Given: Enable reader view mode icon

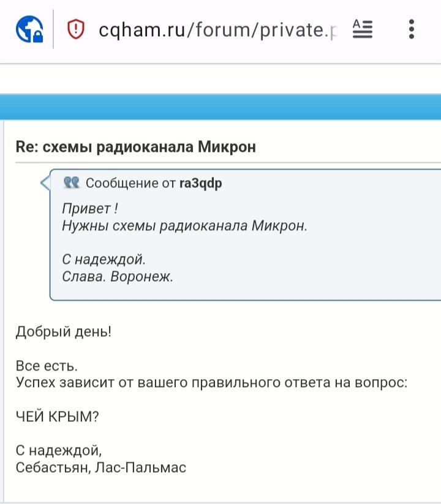Looking at the screenshot, I should coord(363,29).
